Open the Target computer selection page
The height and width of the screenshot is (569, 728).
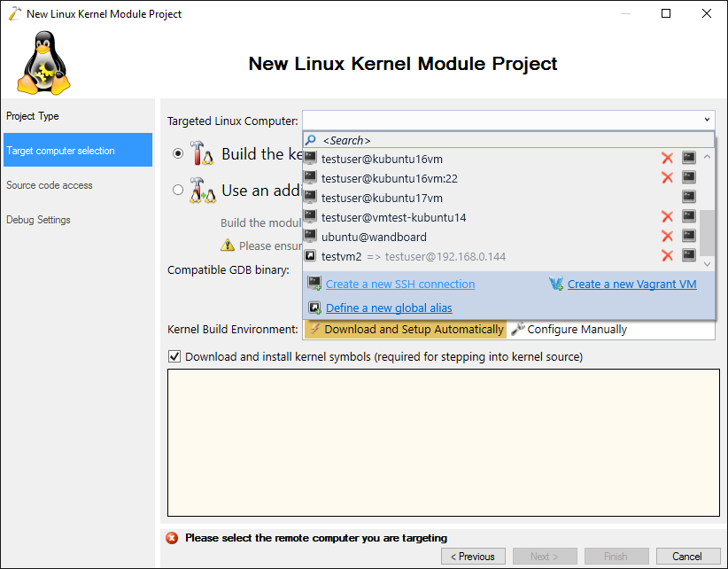78,150
